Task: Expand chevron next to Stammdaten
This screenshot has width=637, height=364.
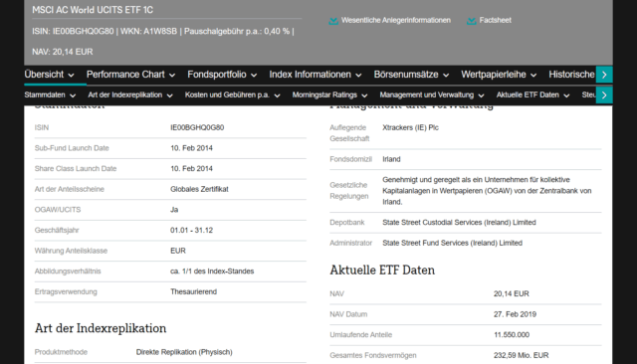Action: click(x=73, y=95)
